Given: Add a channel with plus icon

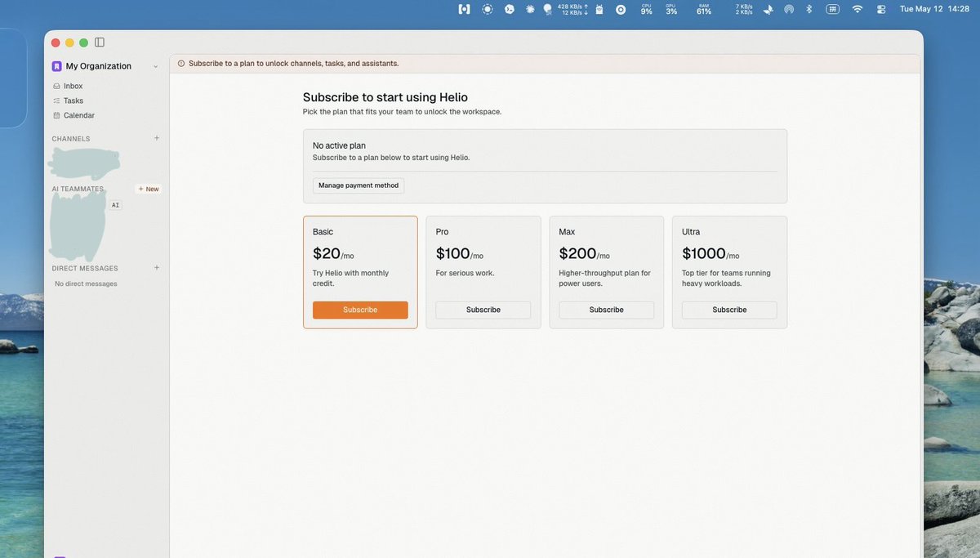Looking at the screenshot, I should point(157,138).
